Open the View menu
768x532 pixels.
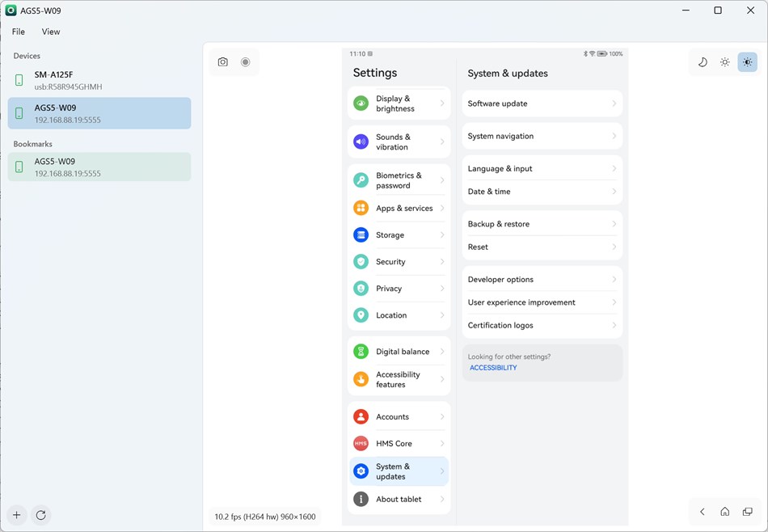(x=51, y=32)
